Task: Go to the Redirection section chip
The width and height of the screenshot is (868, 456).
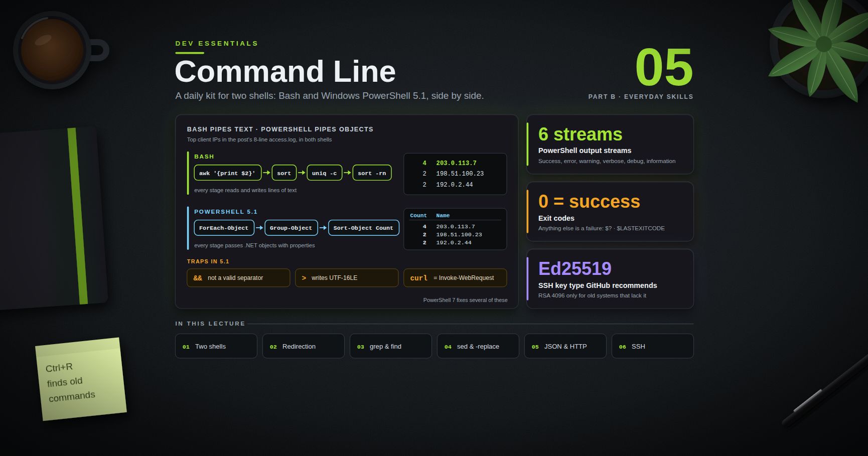Action: [303, 346]
